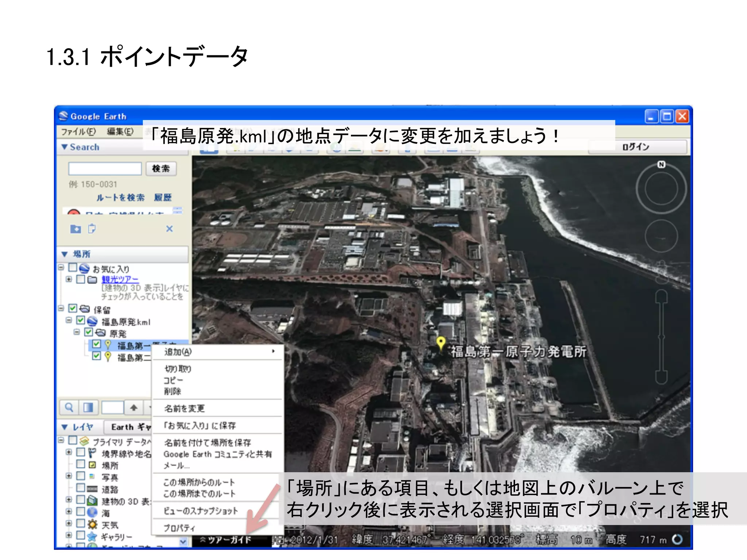
Task: Click the Earth ギャラリー button
Action: (128, 427)
